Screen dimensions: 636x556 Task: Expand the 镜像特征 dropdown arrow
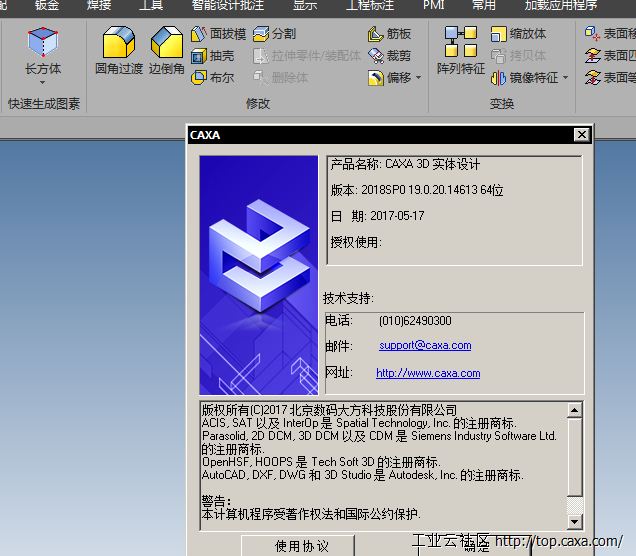click(565, 77)
